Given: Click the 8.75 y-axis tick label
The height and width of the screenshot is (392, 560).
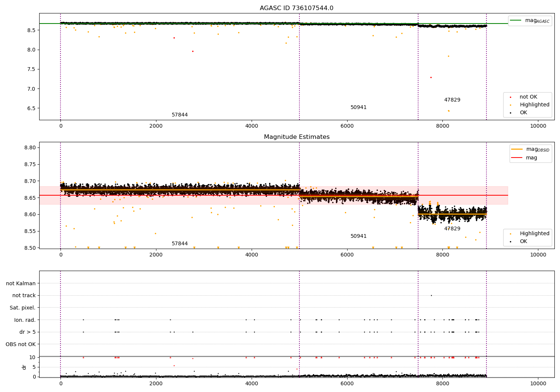Looking at the screenshot, I should [x=29, y=165].
